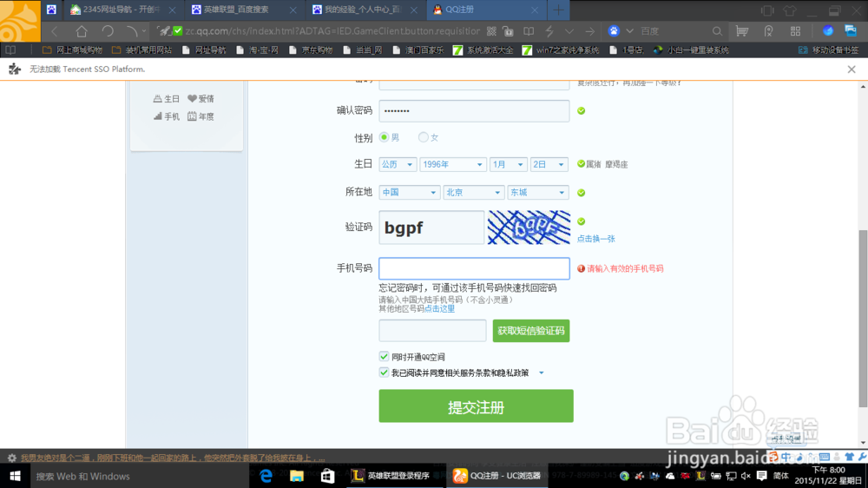Open the address bar forward arrow icon
The image size is (868, 488).
click(589, 31)
